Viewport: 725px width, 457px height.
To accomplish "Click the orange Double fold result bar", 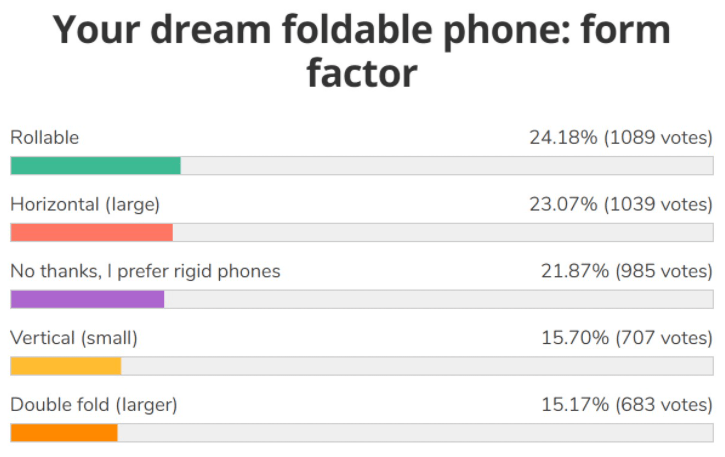I will click(63, 433).
